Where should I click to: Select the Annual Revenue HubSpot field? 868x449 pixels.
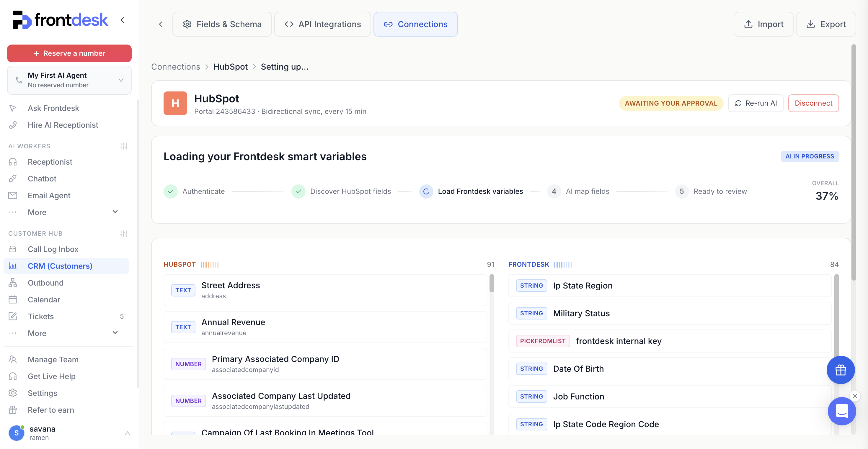click(325, 327)
